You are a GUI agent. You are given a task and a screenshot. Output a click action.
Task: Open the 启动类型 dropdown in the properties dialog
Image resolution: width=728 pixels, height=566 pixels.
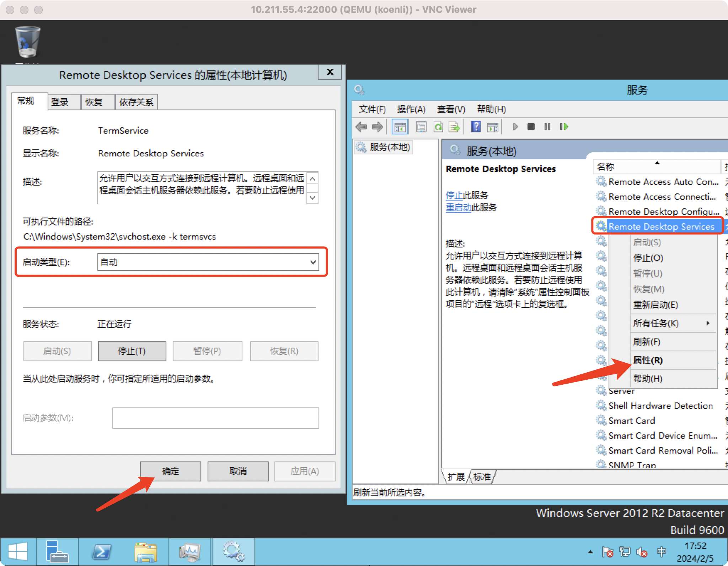[x=312, y=262]
